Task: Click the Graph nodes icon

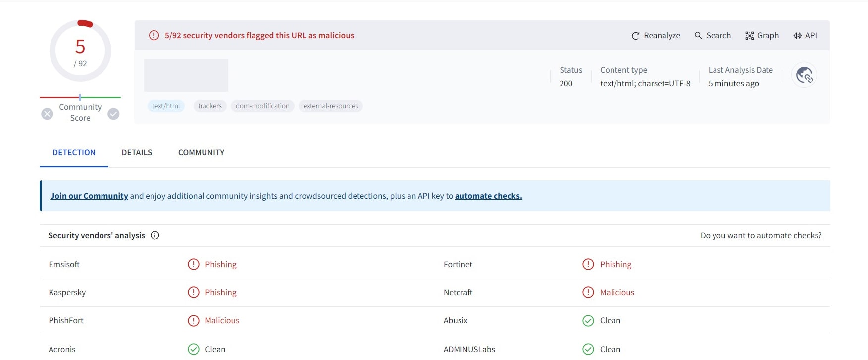Action: pos(749,36)
